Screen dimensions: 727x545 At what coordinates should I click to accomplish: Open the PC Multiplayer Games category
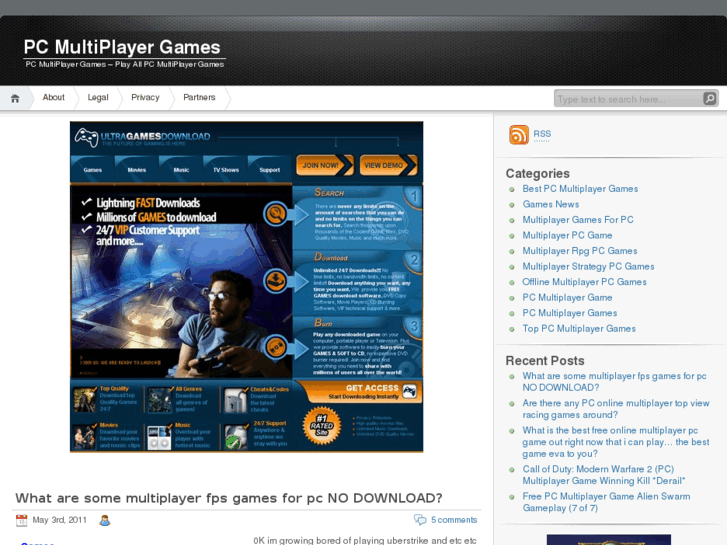pos(570,313)
